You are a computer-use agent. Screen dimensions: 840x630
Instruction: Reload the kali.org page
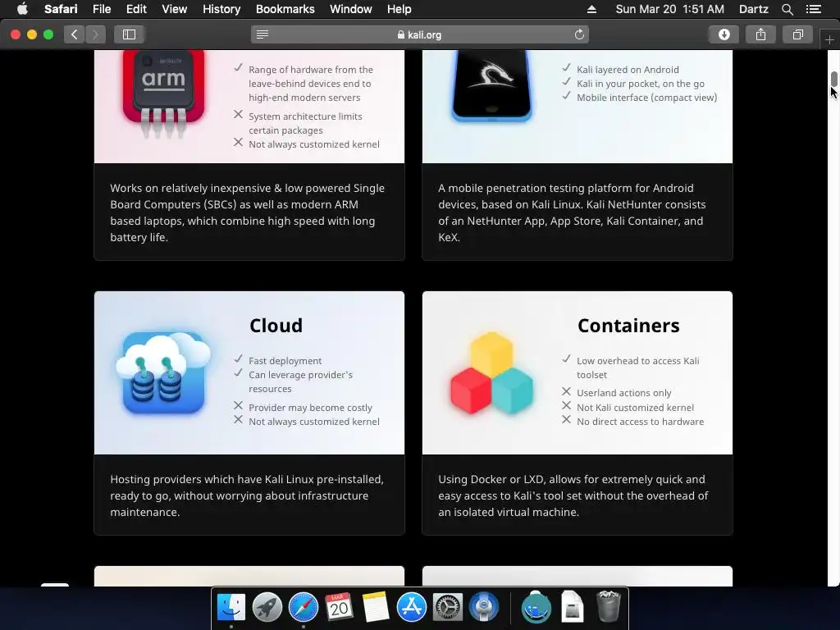point(579,34)
